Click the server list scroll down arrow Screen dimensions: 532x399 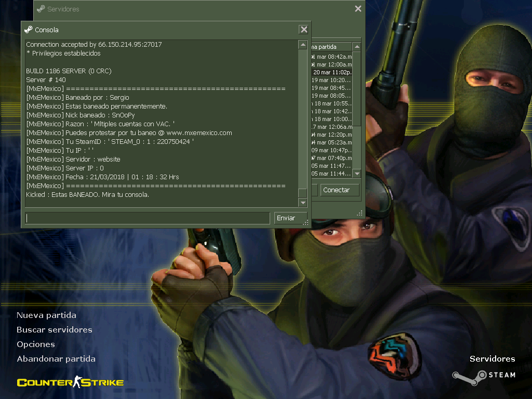(x=356, y=174)
